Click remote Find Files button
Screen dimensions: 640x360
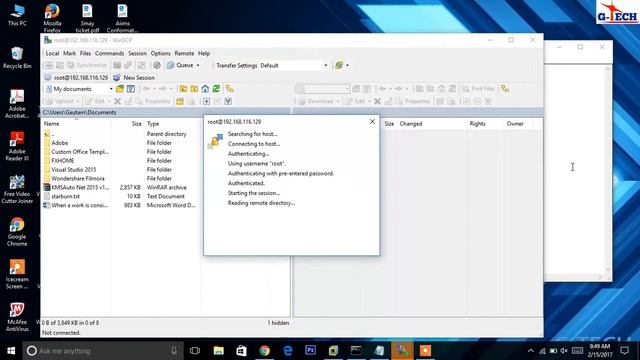pyautogui.click(x=479, y=89)
